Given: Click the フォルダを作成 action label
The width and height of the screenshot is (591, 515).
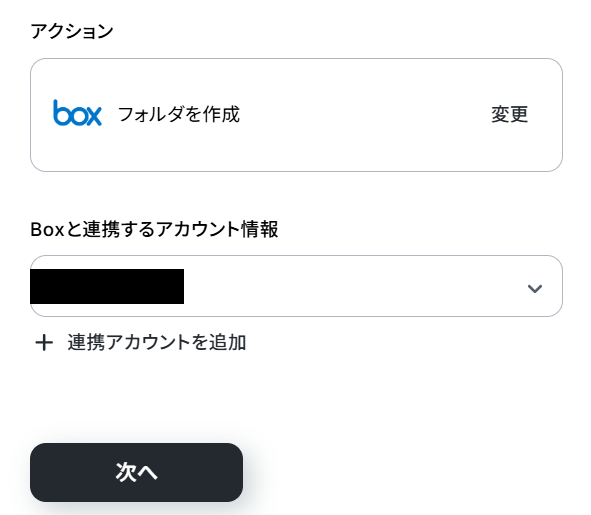Looking at the screenshot, I should coord(179,114).
